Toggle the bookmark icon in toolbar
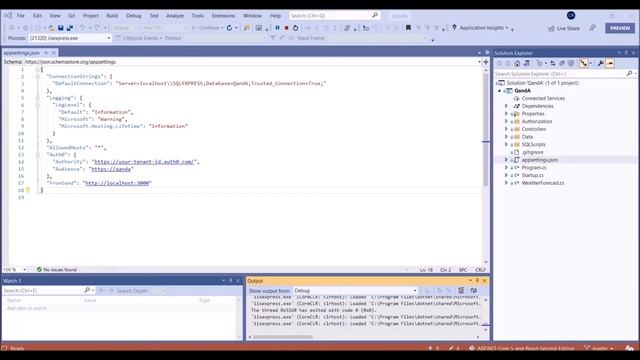The image size is (640, 360). (x=408, y=28)
